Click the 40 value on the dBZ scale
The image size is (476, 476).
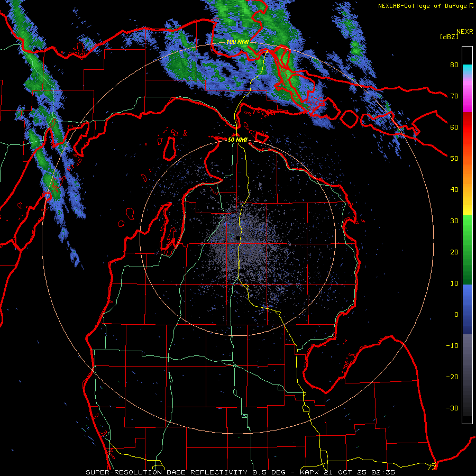454,190
